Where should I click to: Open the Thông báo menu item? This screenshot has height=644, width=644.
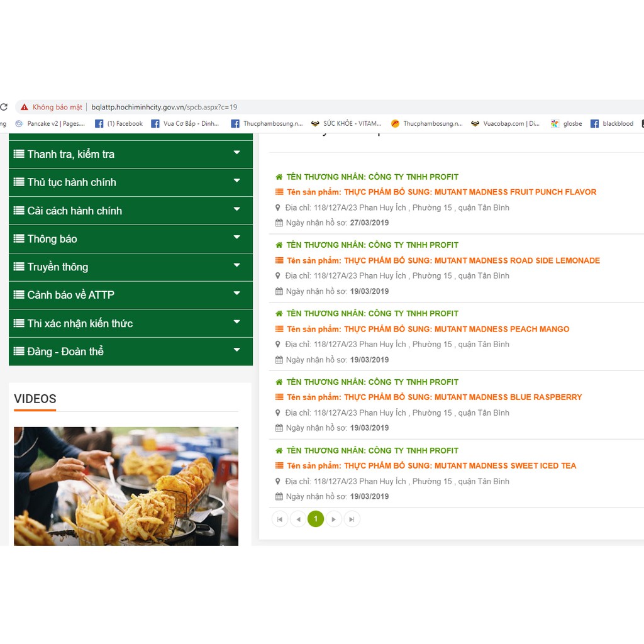tap(52, 239)
